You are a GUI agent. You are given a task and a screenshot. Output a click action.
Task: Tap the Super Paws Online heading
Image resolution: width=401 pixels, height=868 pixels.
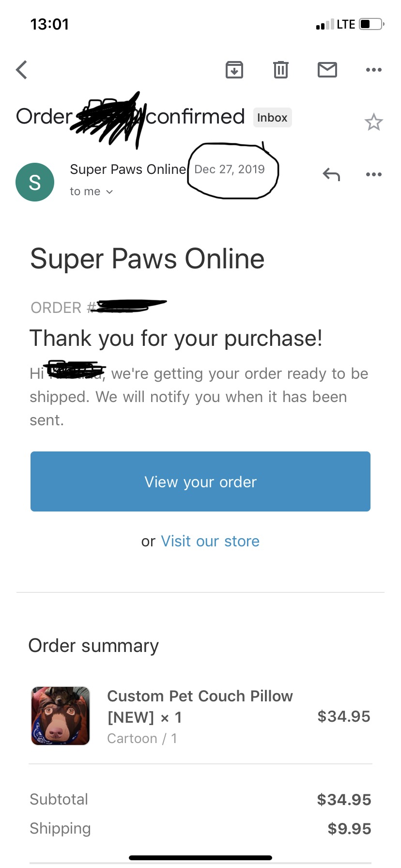pyautogui.click(x=147, y=259)
